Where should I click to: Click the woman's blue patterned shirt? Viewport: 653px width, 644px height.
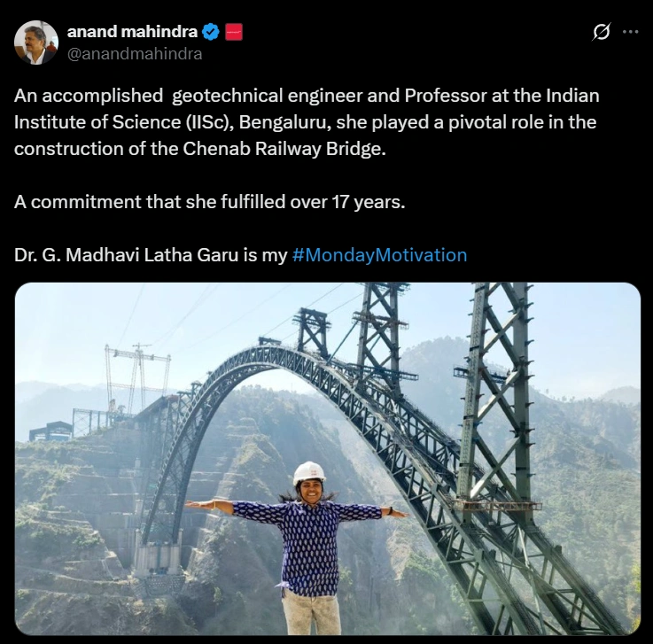click(x=309, y=545)
